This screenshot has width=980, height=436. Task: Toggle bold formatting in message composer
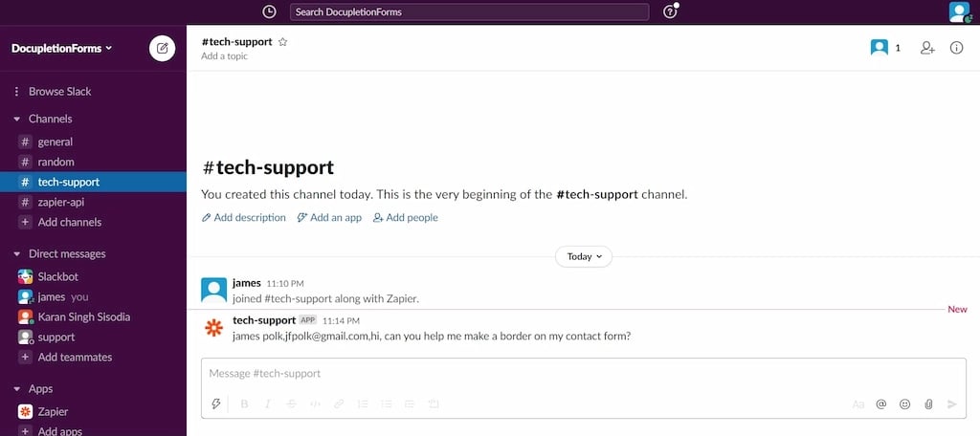pyautogui.click(x=244, y=404)
